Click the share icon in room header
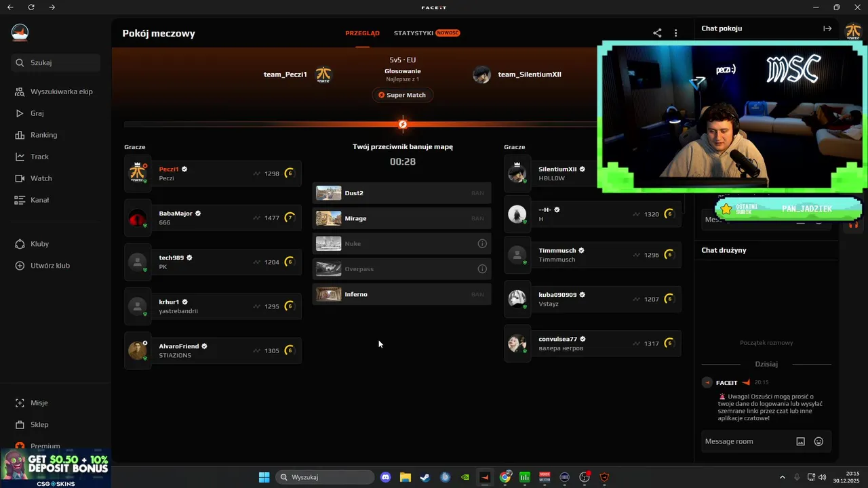This screenshot has height=488, width=868. click(657, 33)
